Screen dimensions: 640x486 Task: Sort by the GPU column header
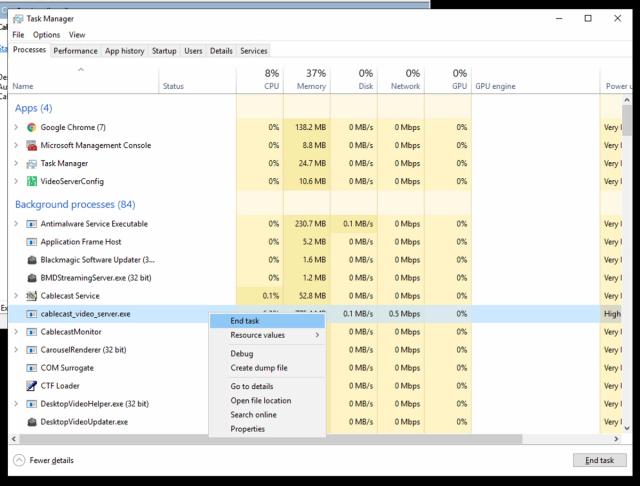click(448, 80)
